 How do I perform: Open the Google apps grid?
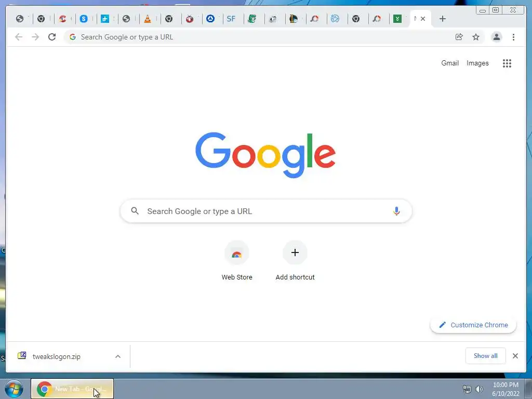tap(507, 63)
